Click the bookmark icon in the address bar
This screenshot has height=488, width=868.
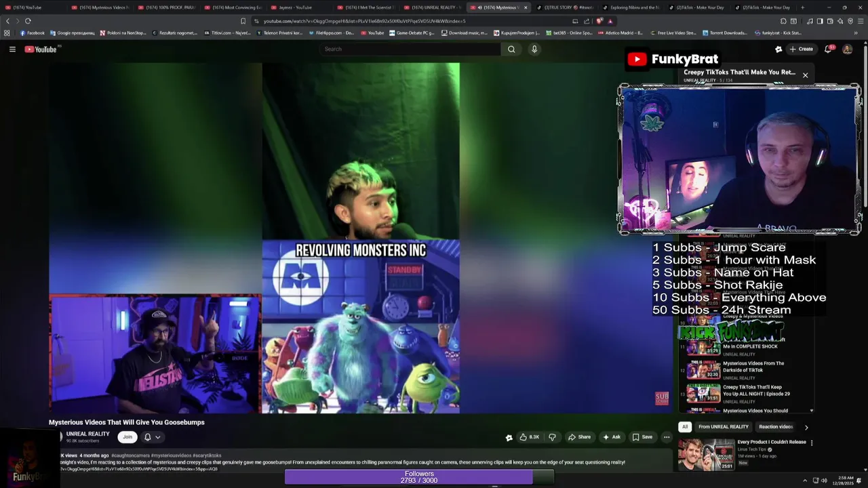(x=243, y=21)
